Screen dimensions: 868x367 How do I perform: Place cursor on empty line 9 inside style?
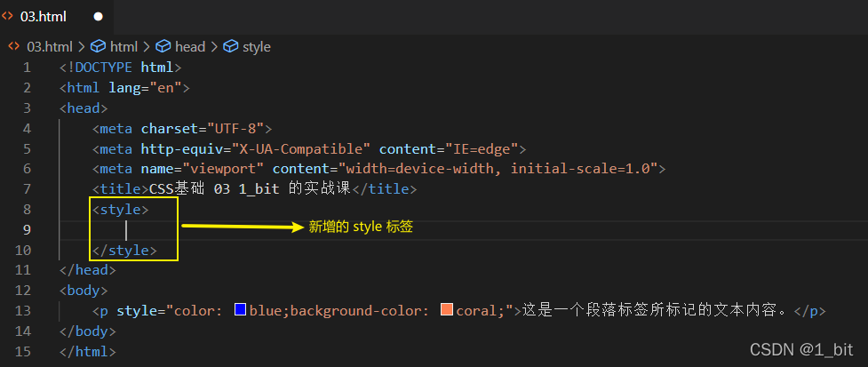[x=126, y=230]
